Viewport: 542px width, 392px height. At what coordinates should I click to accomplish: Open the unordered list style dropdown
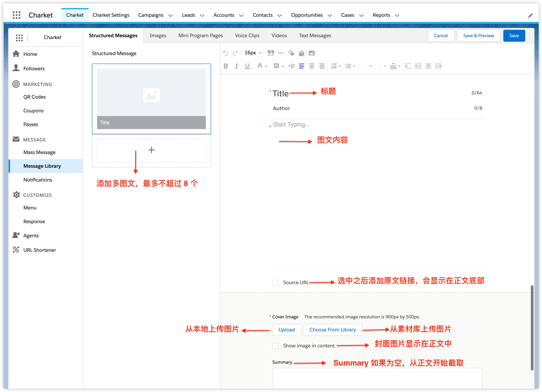[354, 66]
